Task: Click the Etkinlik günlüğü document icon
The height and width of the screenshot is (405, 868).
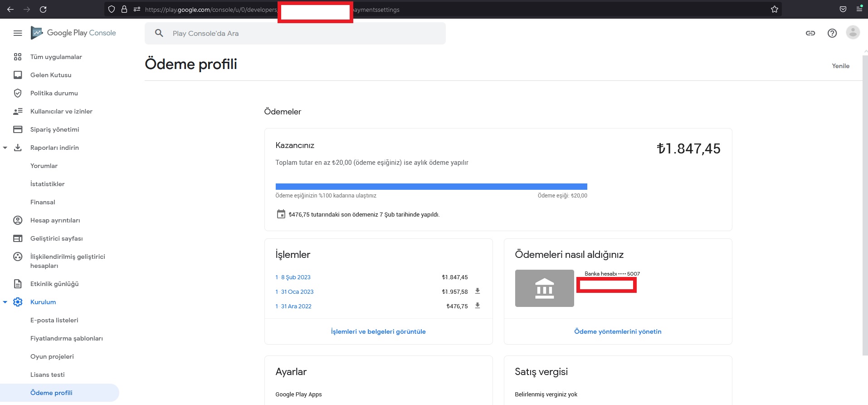Action: pyautogui.click(x=18, y=284)
